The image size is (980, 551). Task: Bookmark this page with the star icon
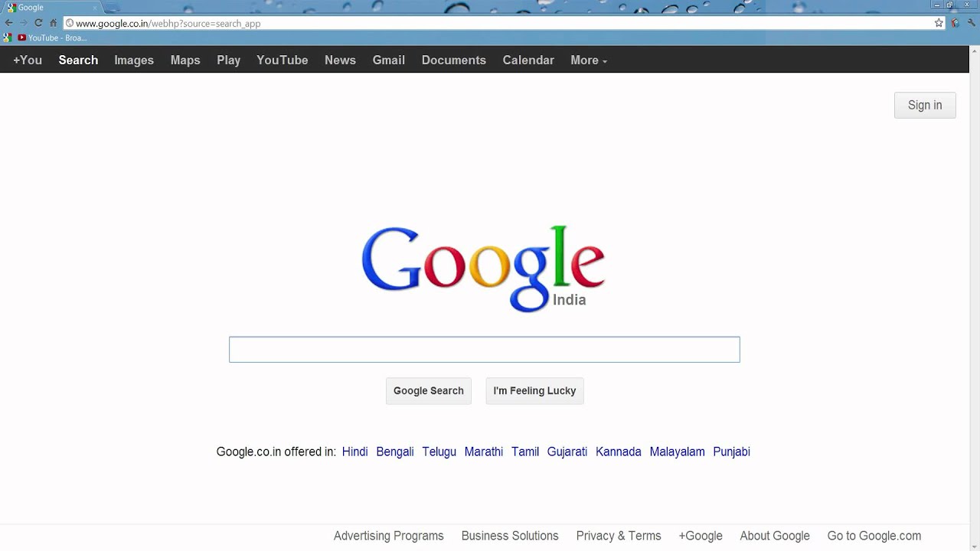(939, 23)
